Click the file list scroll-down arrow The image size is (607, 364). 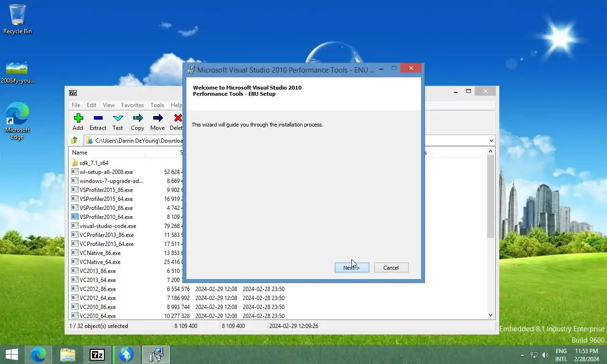491,315
